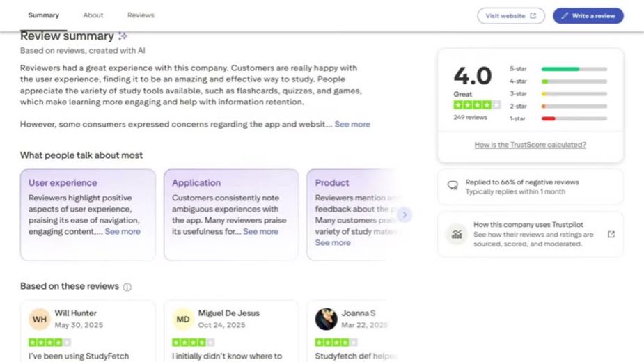The height and width of the screenshot is (362, 644).
Task: Click the Oct 24, 2025 review date
Action: point(221,325)
